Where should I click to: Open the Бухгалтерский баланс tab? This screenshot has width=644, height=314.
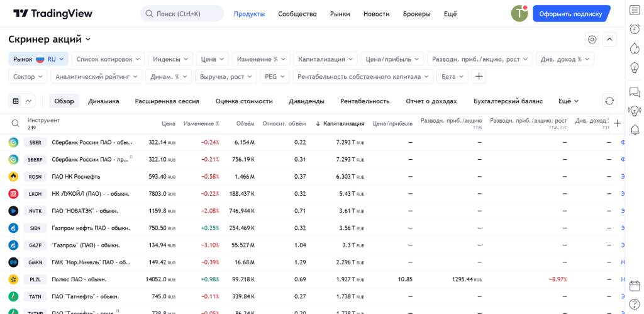click(x=508, y=101)
